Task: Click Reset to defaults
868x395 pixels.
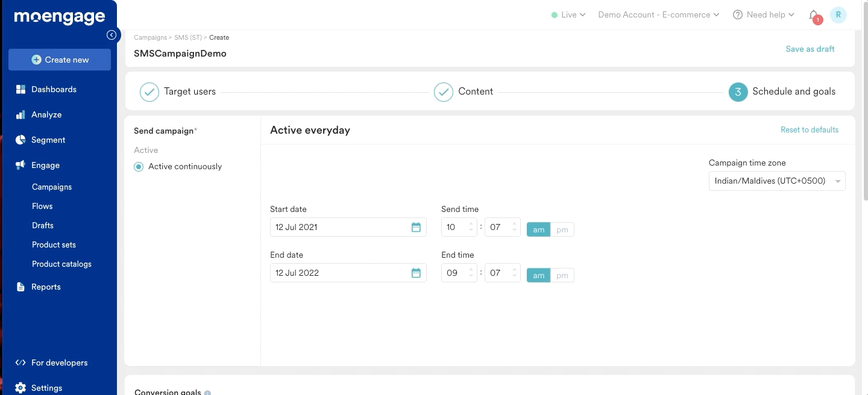Action: [x=810, y=129]
